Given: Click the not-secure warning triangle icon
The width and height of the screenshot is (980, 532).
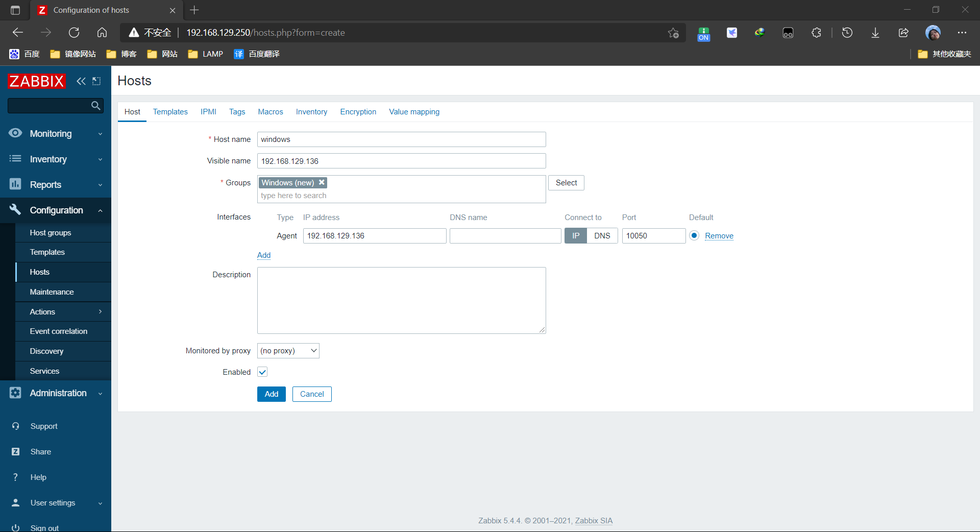Looking at the screenshot, I should (x=134, y=33).
